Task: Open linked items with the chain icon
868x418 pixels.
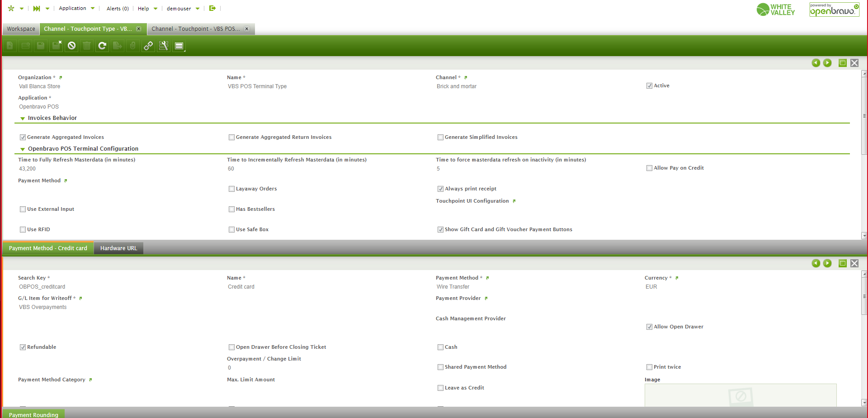Action: [x=148, y=46]
